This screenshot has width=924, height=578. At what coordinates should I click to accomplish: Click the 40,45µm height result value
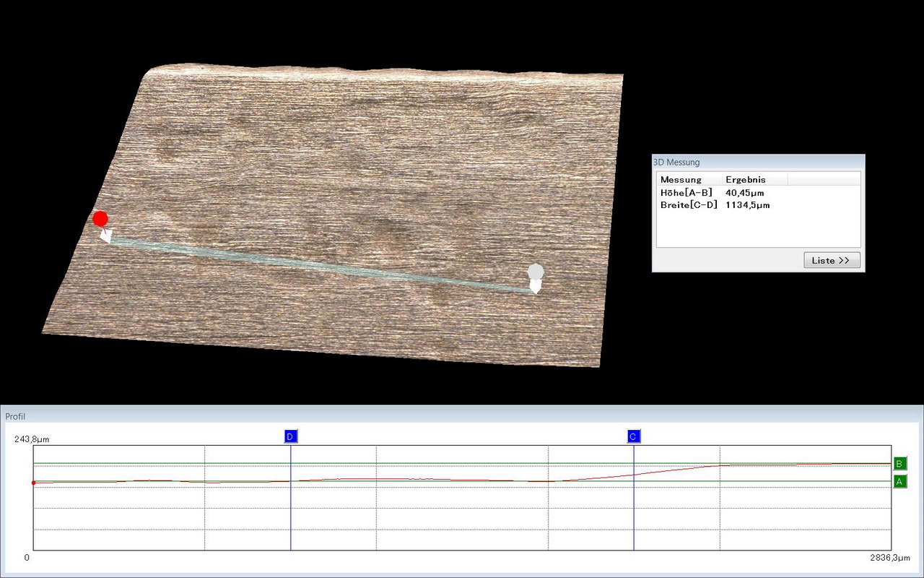[744, 193]
